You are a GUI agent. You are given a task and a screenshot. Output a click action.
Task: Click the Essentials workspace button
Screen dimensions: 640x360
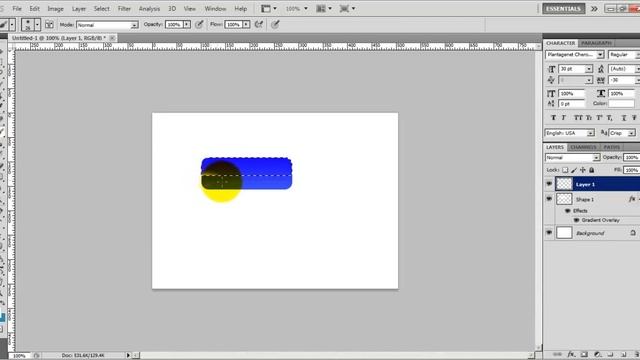pyautogui.click(x=563, y=9)
